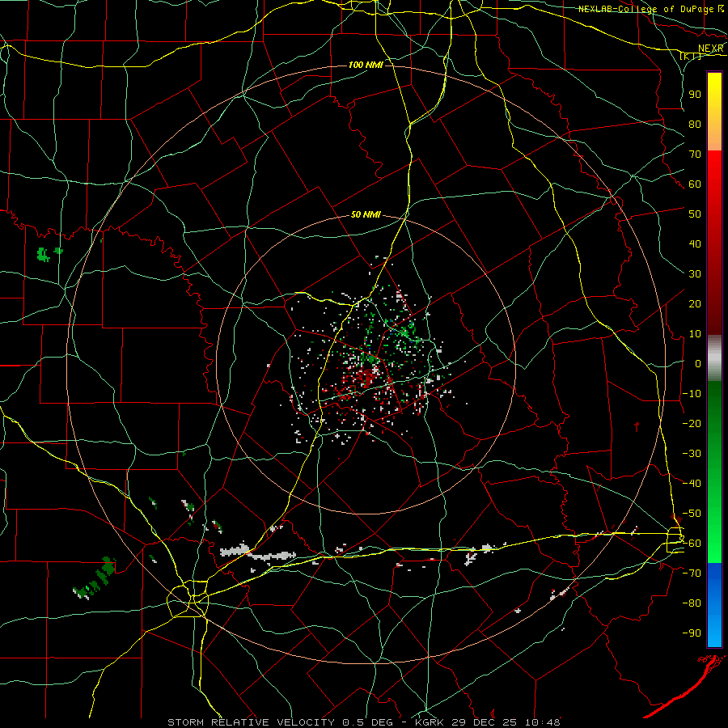Click the -60 tick label on the velocity scale

692,544
